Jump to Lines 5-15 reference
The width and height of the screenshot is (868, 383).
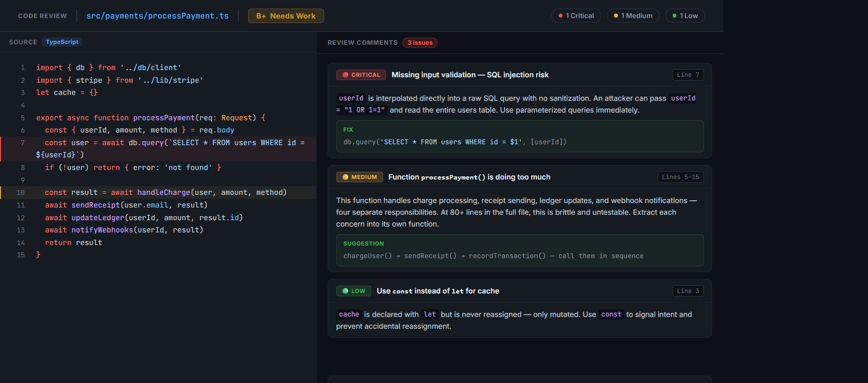tap(680, 177)
